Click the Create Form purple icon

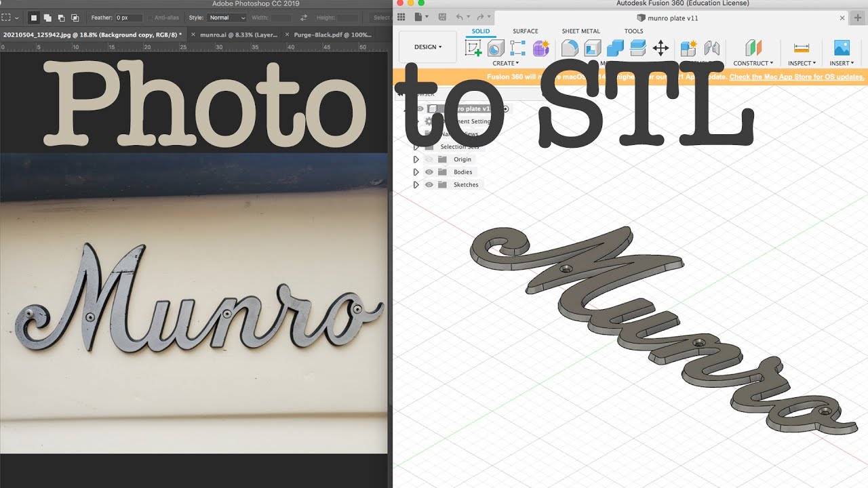coord(540,48)
